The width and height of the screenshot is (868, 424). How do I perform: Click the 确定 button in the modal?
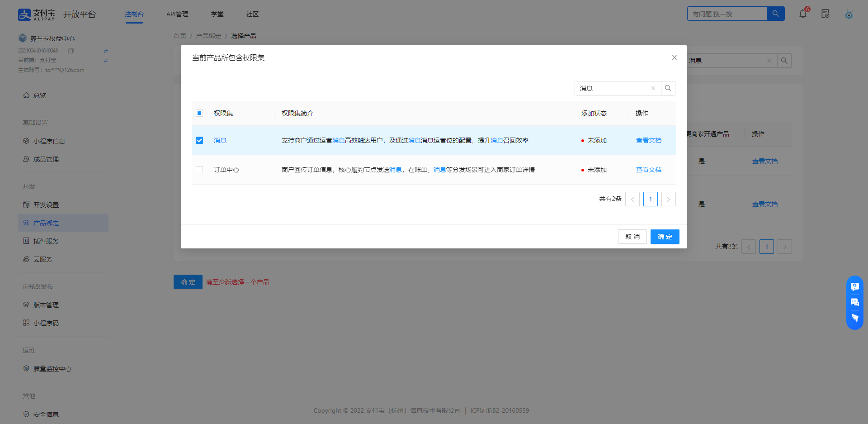pos(665,237)
